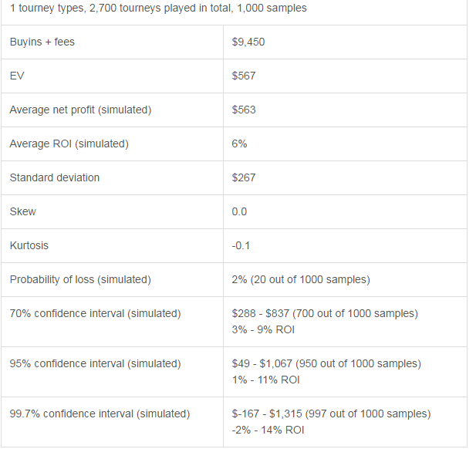Select the 6% average ROI value
The image size is (476, 449).
(x=239, y=143)
